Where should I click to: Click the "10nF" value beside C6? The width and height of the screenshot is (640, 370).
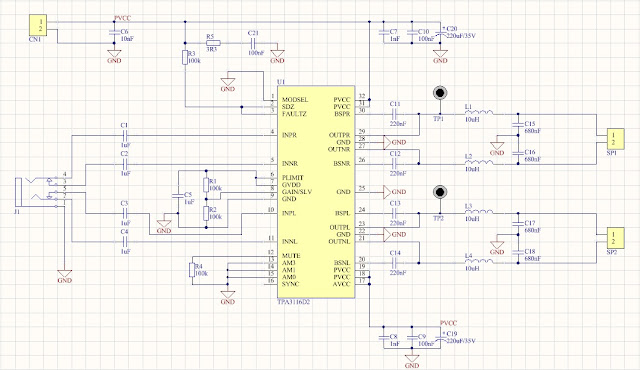[127, 39]
